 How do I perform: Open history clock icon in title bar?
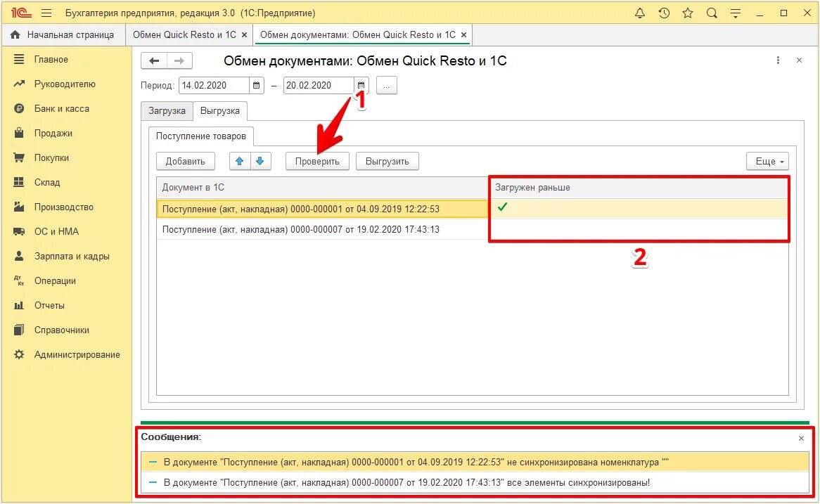coord(664,13)
